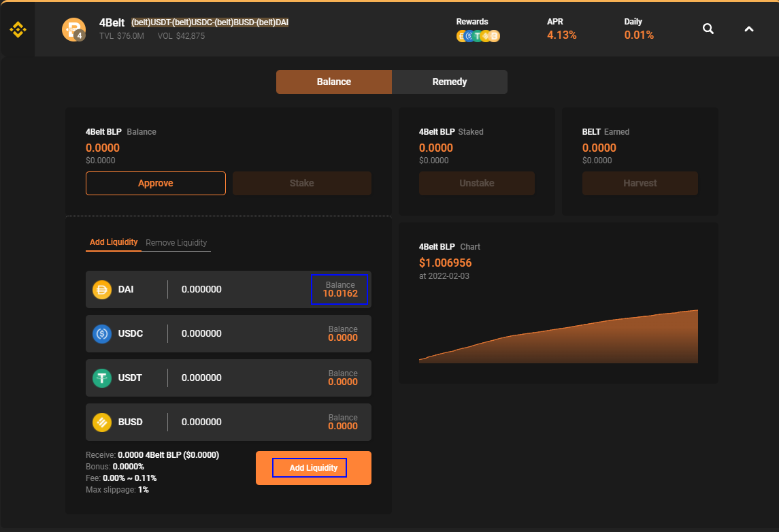Image resolution: width=779 pixels, height=532 pixels.
Task: Click the DAI amount input field
Action: [201, 290]
